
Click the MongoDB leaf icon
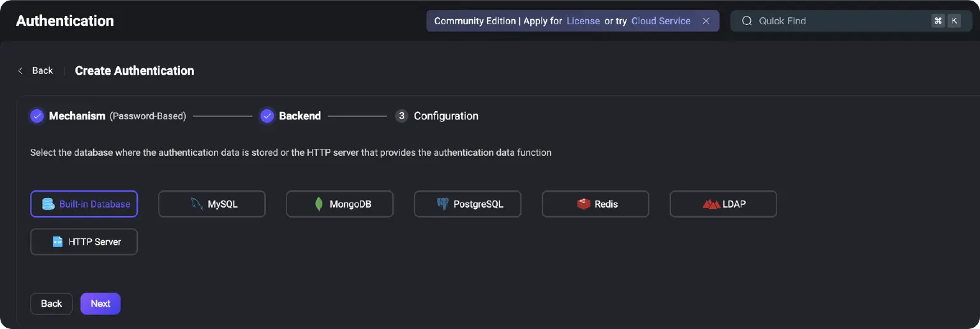318,204
